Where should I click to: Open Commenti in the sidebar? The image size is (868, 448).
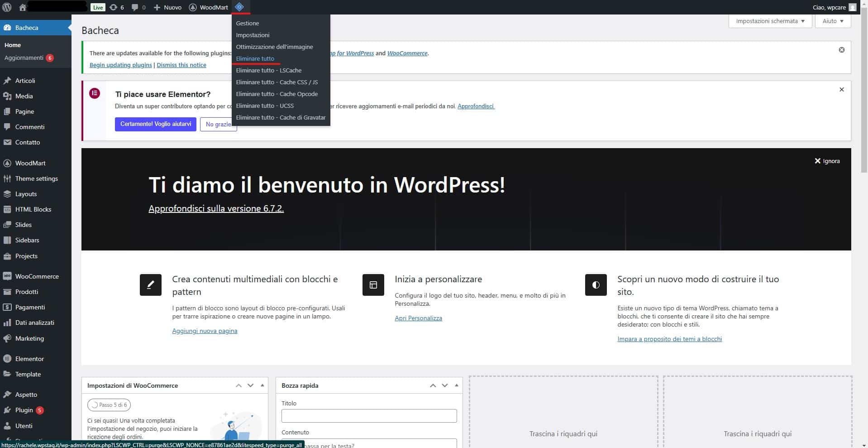(x=36, y=127)
